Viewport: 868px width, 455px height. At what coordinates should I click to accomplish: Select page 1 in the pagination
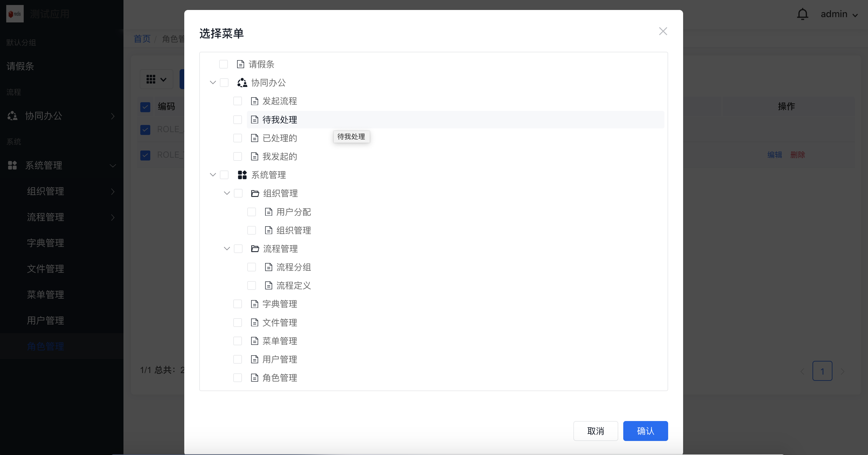point(822,371)
